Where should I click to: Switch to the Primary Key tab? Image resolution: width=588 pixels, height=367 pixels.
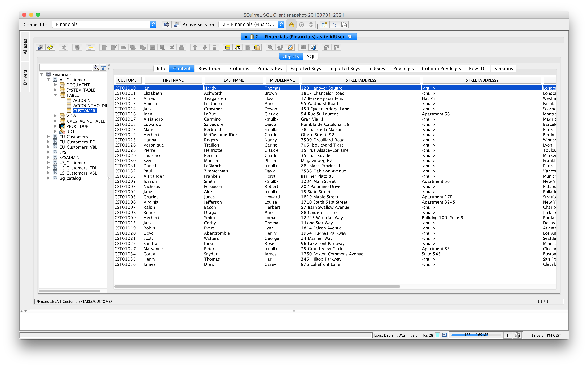[270, 68]
